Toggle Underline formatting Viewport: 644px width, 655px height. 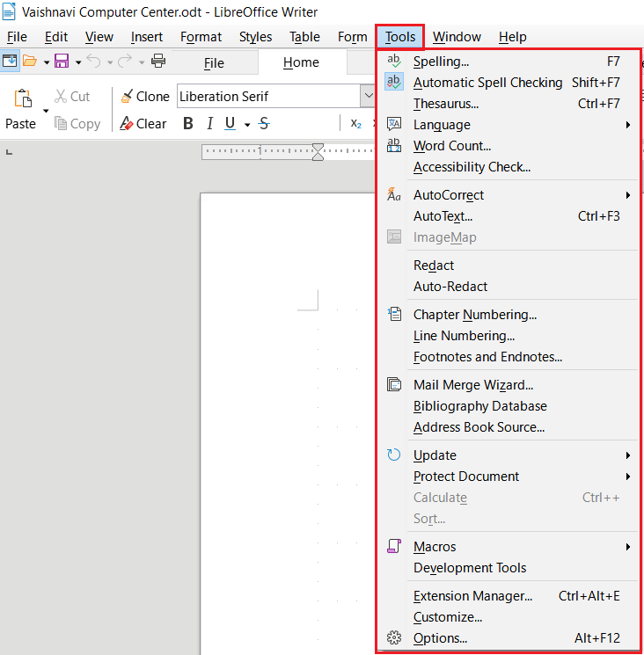click(230, 124)
